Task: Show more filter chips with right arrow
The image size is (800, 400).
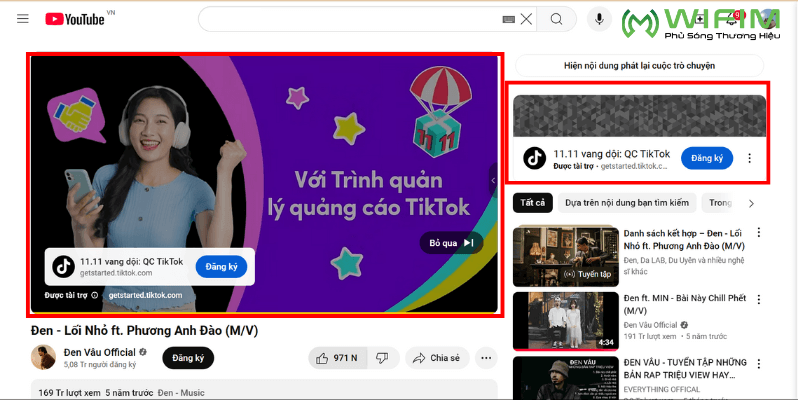Action: click(x=751, y=204)
